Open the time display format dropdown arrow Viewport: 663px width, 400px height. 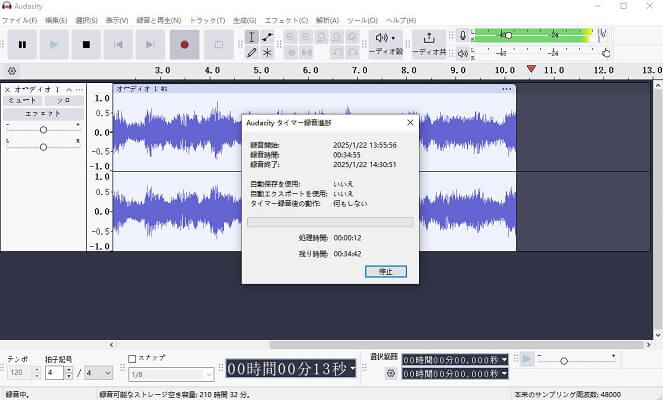(353, 369)
